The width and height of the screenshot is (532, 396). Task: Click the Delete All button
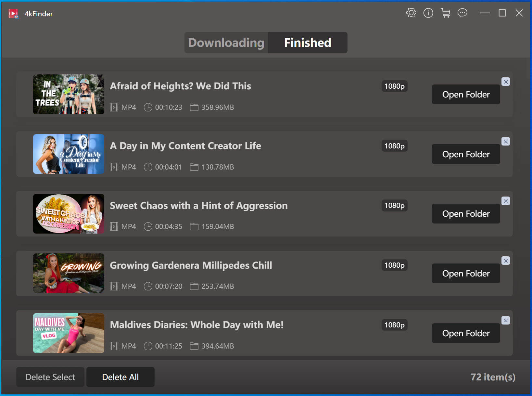pyautogui.click(x=120, y=377)
